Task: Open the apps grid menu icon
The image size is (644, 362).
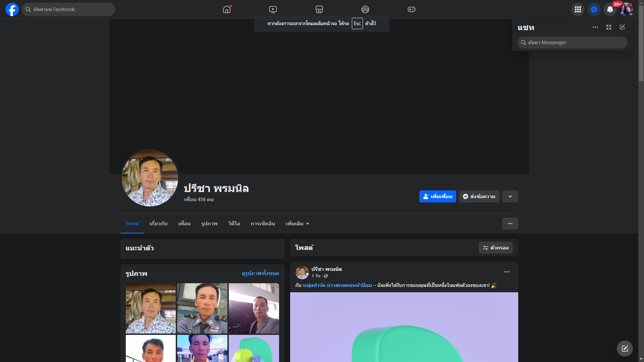Action: click(578, 9)
